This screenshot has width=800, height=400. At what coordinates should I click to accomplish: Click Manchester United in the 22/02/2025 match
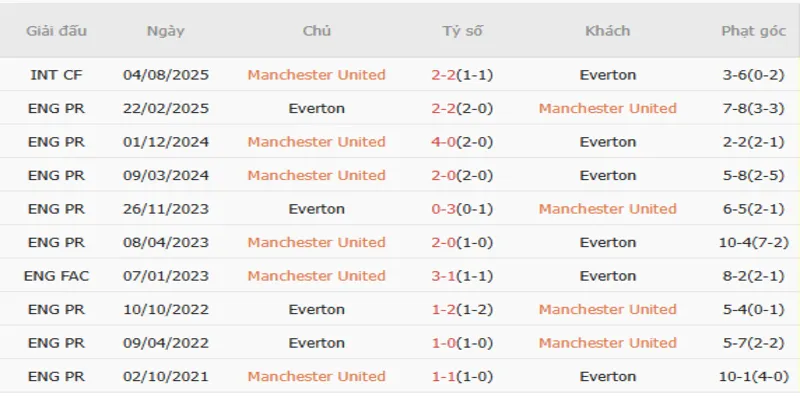[x=607, y=108]
